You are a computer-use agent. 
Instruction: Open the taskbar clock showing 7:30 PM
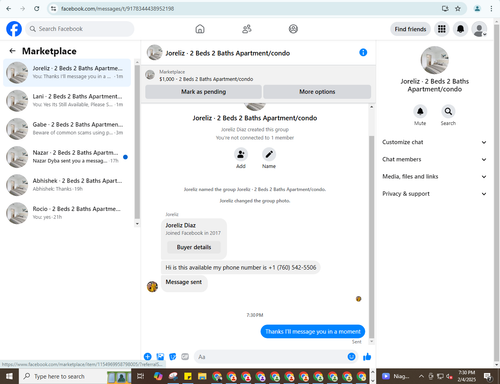tap(466, 376)
